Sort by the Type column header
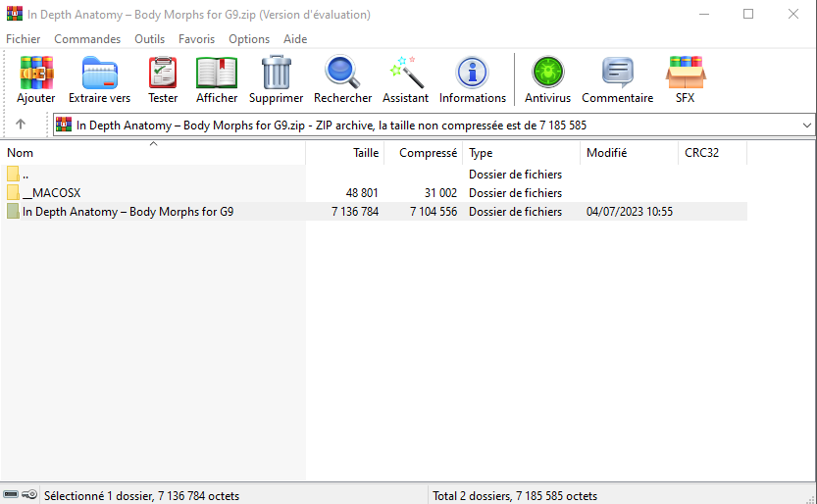 (x=521, y=153)
